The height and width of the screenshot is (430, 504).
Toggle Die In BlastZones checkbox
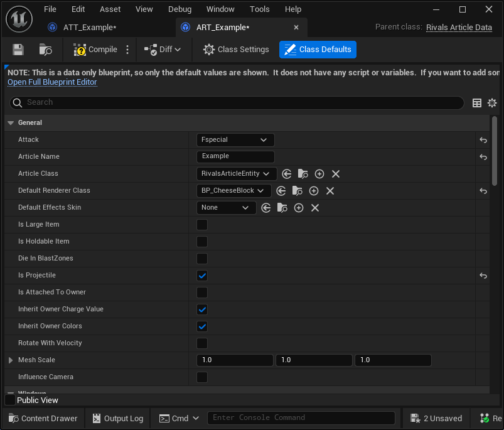[202, 259]
